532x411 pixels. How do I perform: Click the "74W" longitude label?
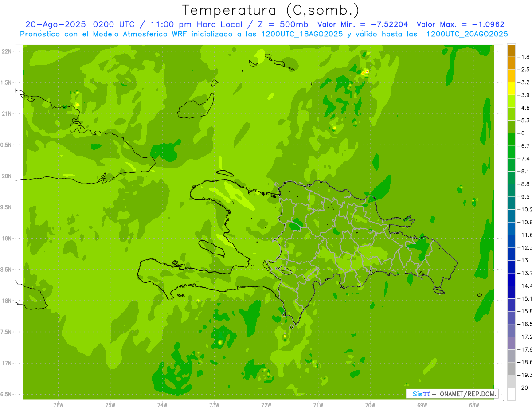coord(162,405)
